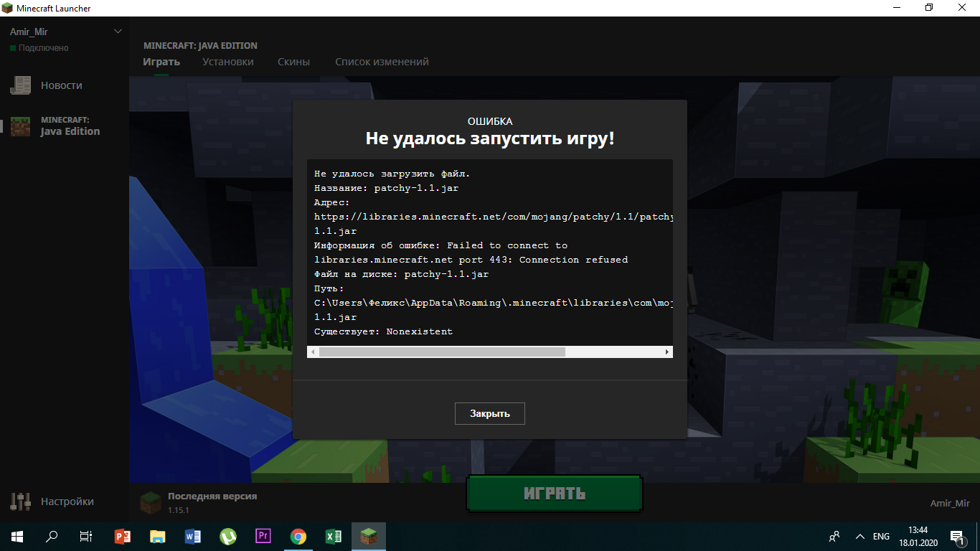Launch Word from the taskbar
This screenshot has height=551, width=980.
[x=193, y=537]
